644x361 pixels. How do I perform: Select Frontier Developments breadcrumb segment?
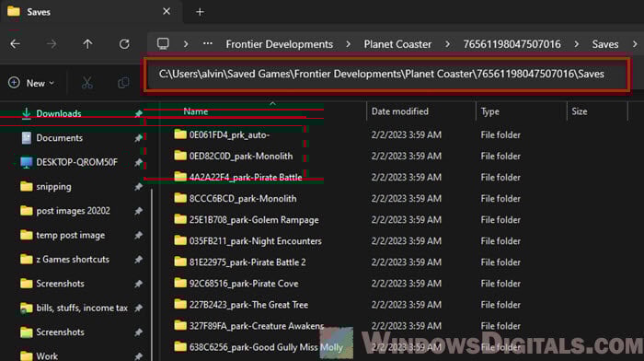pyautogui.click(x=280, y=44)
